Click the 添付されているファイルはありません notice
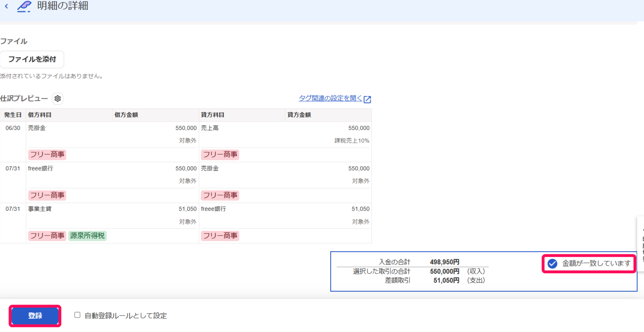The height and width of the screenshot is (332, 644). 51,76
